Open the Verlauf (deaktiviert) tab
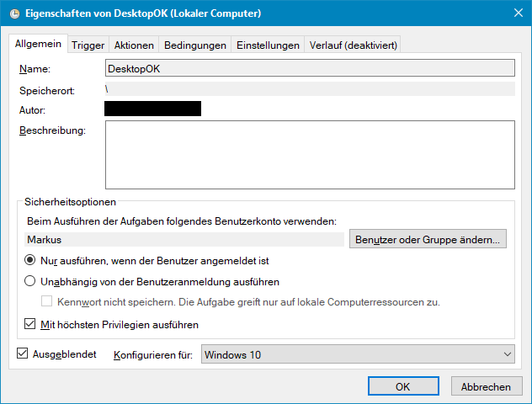532x404 pixels. (x=353, y=45)
